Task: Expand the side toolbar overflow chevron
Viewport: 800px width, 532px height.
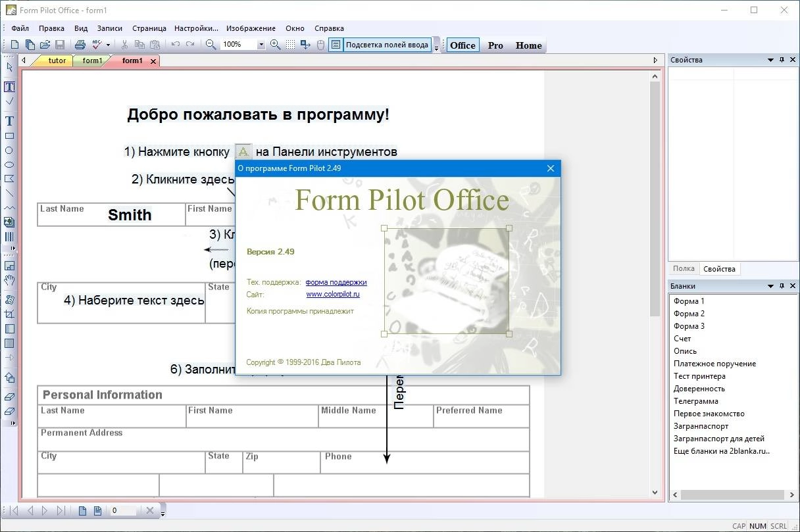Action: [x=13, y=249]
